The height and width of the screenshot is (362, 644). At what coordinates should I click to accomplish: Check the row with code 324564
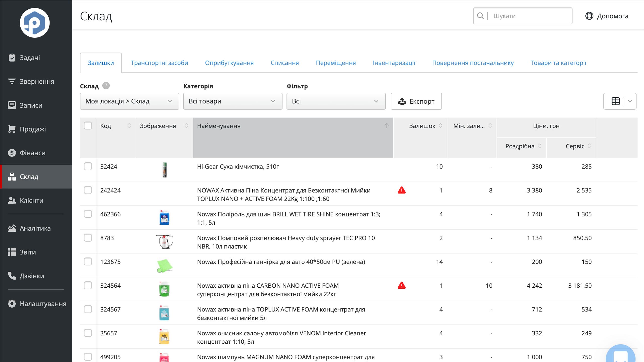click(x=88, y=286)
